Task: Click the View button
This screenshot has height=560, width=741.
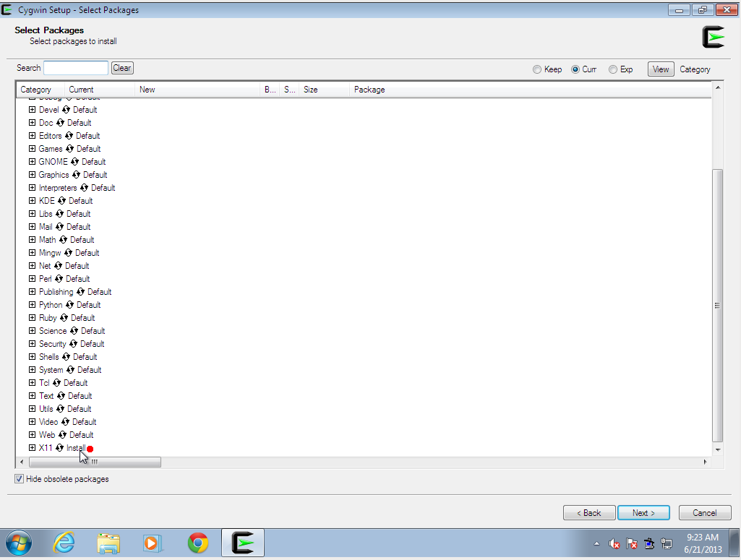Action: (661, 69)
